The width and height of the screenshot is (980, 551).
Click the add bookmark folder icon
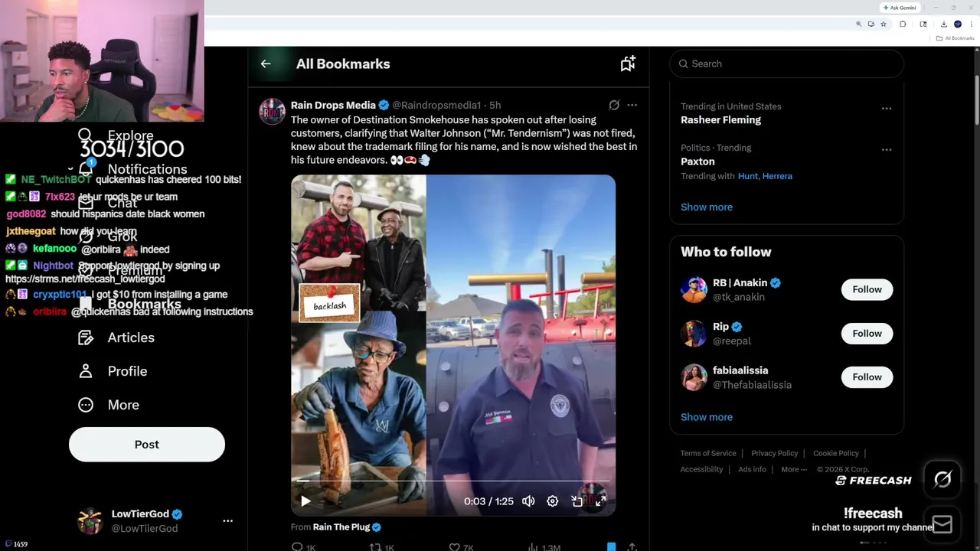628,64
